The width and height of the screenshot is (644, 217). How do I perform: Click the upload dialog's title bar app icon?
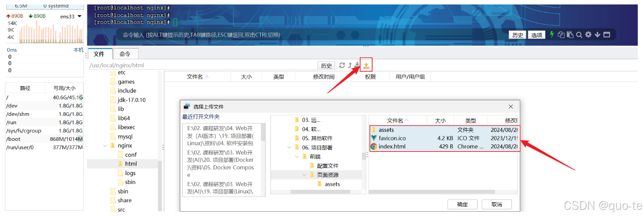(187, 106)
